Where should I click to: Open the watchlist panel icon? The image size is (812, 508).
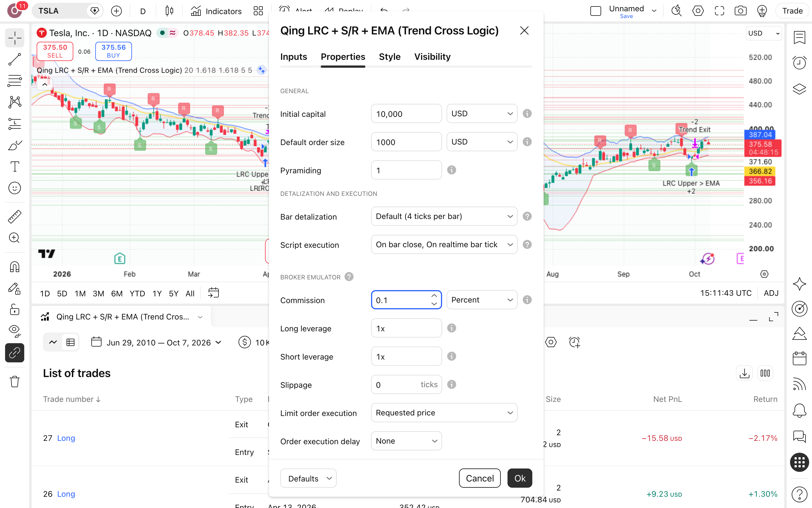point(799,38)
